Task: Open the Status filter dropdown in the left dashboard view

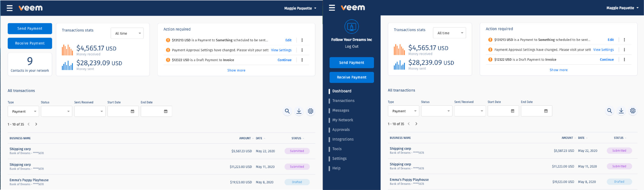Action: click(x=57, y=111)
